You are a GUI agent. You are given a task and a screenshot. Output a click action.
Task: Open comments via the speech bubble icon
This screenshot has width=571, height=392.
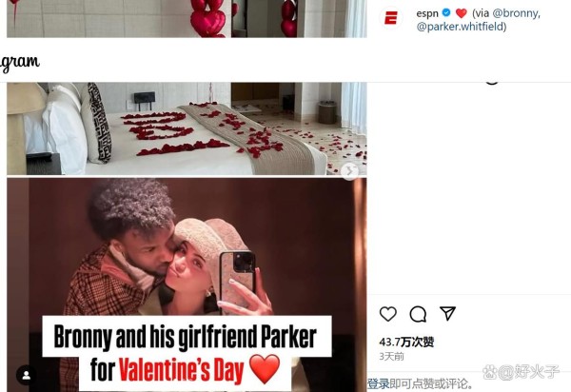pos(418,314)
